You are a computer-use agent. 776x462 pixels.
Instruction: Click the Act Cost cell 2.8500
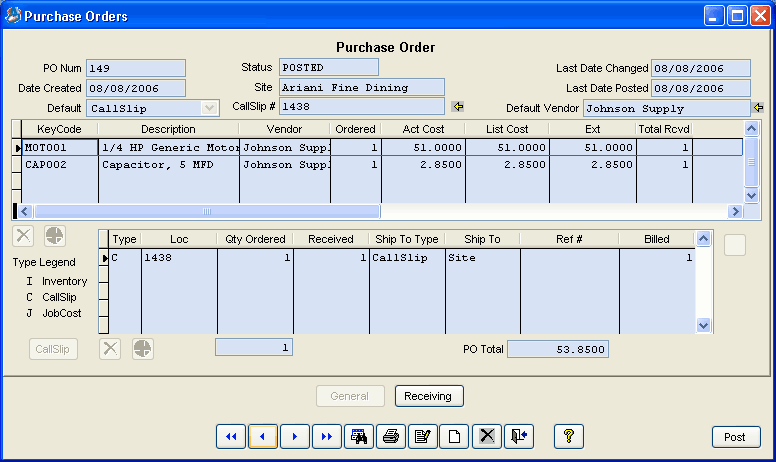pos(423,165)
